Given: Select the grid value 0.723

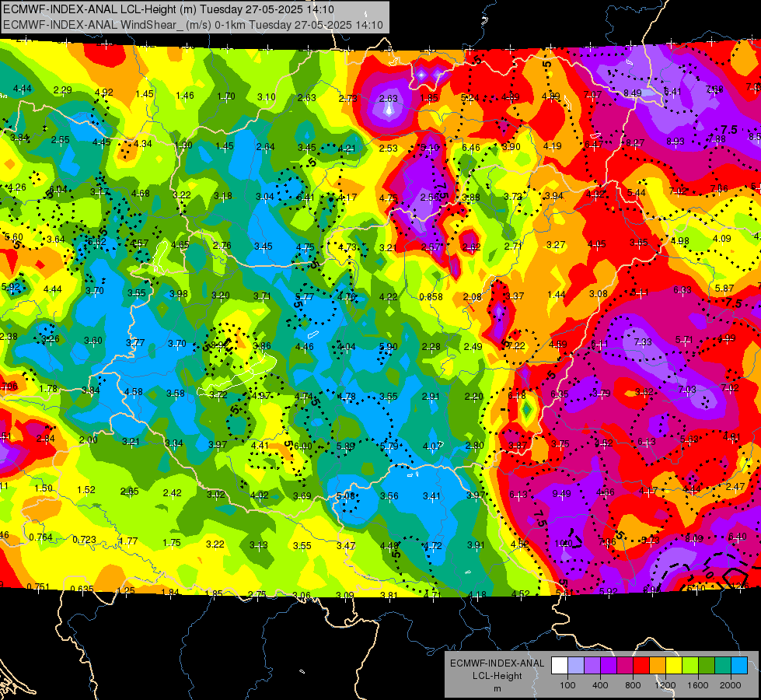Looking at the screenshot, I should pyautogui.click(x=85, y=540).
